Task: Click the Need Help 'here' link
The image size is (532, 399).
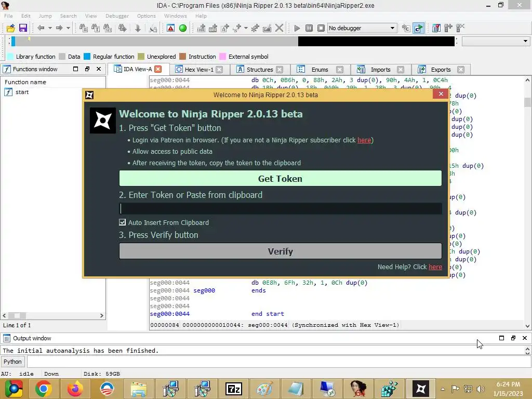Action: point(435,267)
